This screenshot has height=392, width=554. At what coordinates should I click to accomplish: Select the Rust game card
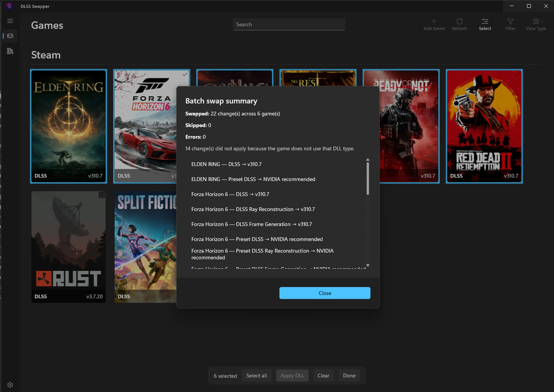pyautogui.click(x=69, y=247)
